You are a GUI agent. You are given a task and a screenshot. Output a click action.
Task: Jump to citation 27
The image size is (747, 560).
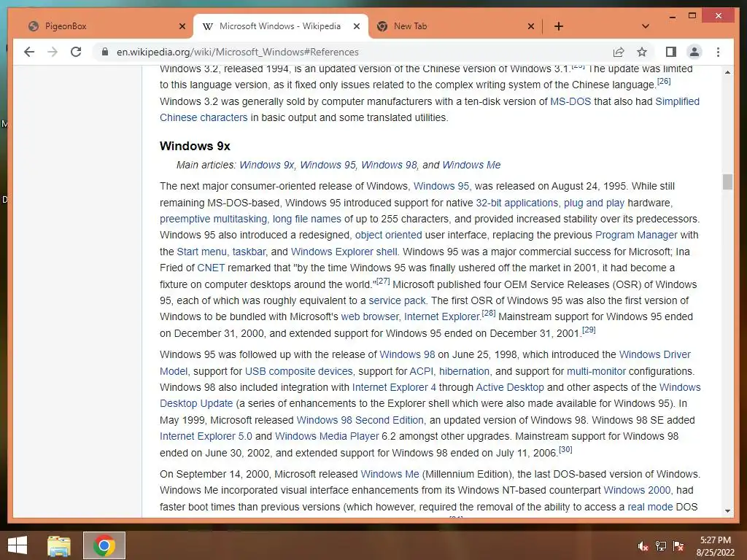click(382, 281)
